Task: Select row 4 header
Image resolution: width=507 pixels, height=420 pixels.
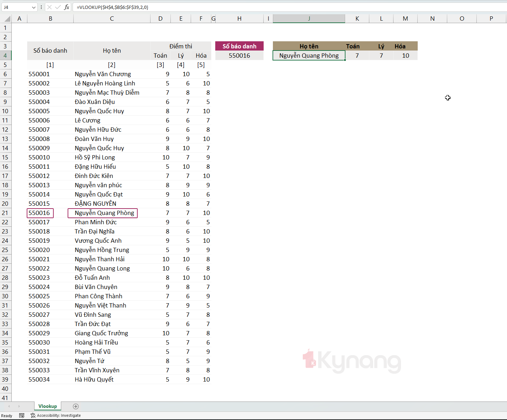Action: [5, 56]
